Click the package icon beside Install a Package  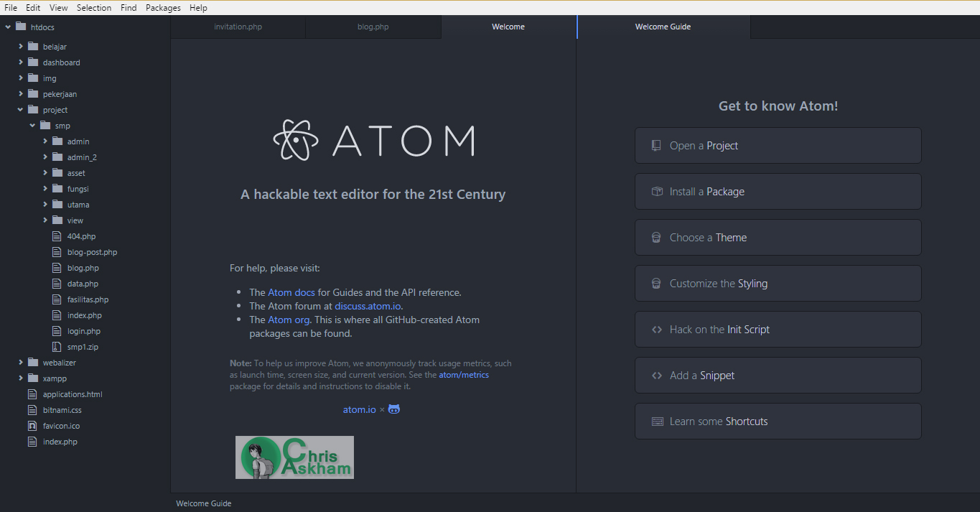click(x=655, y=191)
